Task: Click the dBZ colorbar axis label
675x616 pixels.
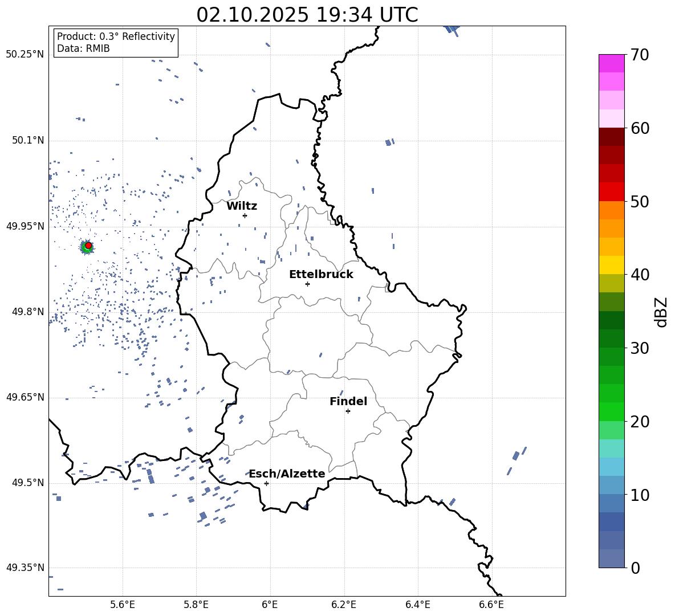Action: click(x=661, y=312)
